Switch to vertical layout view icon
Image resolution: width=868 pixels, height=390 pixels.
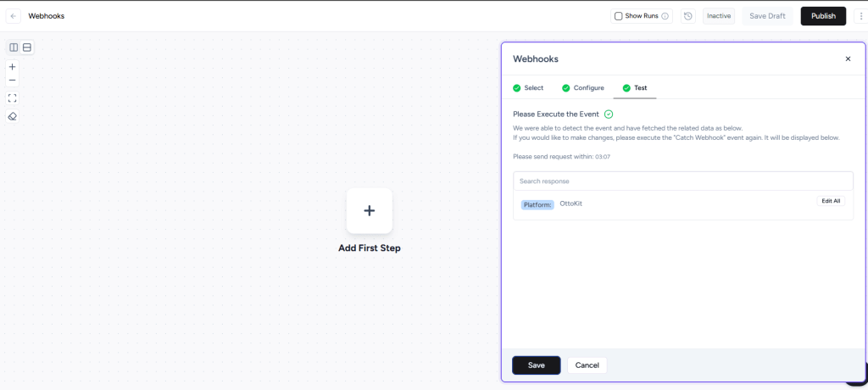click(14, 47)
